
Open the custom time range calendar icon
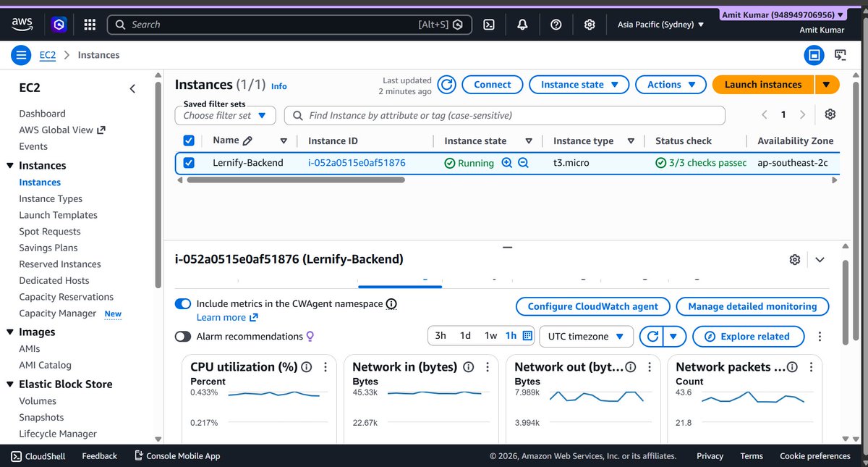pos(527,336)
